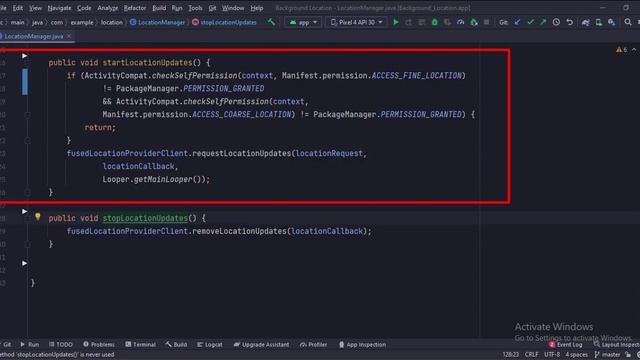This screenshot has height=360, width=640.
Task: Open the app run configuration dropdown
Action: point(303,22)
